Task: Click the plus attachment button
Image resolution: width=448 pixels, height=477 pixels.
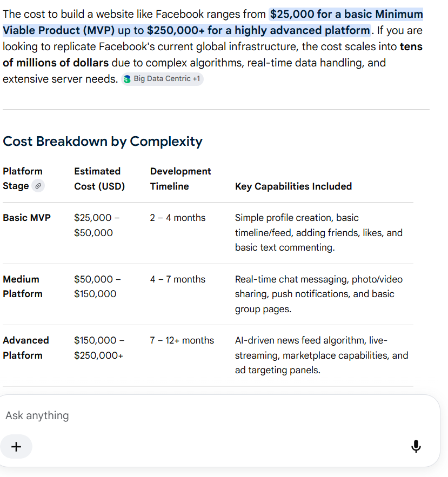Action: pos(16,446)
